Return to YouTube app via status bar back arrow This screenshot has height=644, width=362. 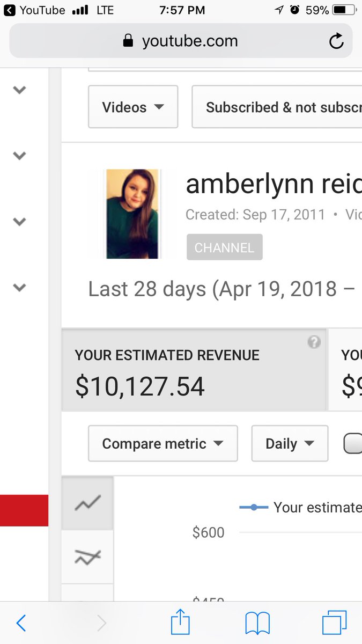click(10, 10)
